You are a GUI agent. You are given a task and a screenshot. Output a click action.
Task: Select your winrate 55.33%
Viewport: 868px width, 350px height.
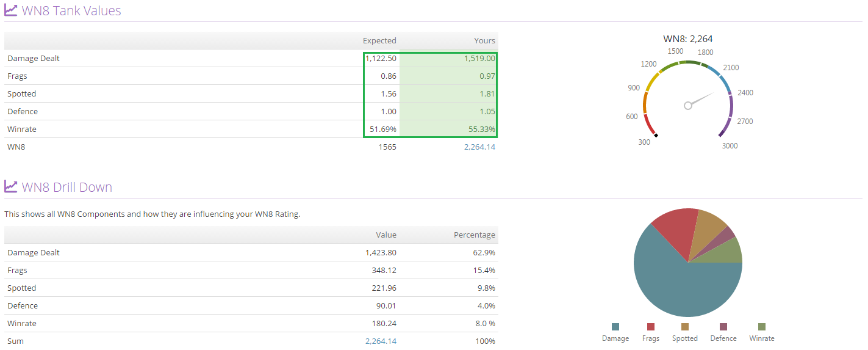point(482,129)
